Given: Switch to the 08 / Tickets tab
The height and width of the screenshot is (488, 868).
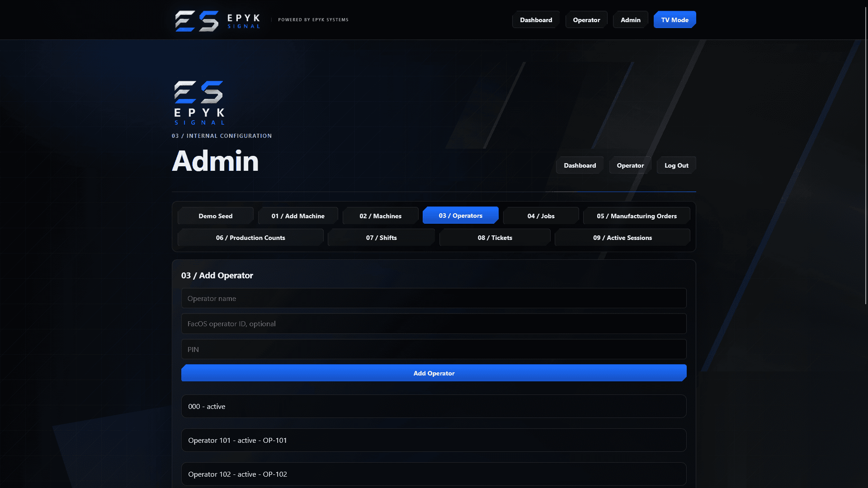Looking at the screenshot, I should (x=495, y=238).
